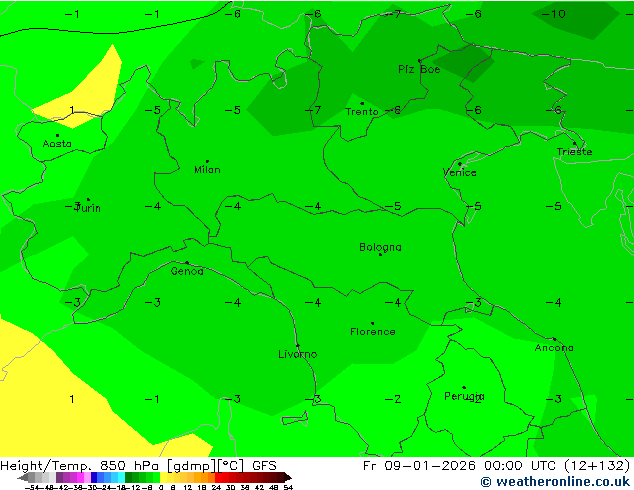634x490 pixels.
Task: Click the Milan city label
Action: 207,169
